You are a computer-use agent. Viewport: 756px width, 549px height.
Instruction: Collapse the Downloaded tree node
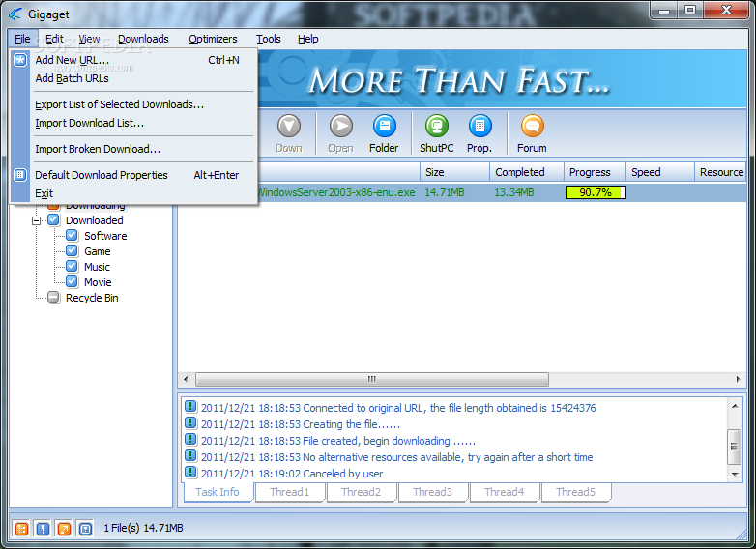pos(36,220)
